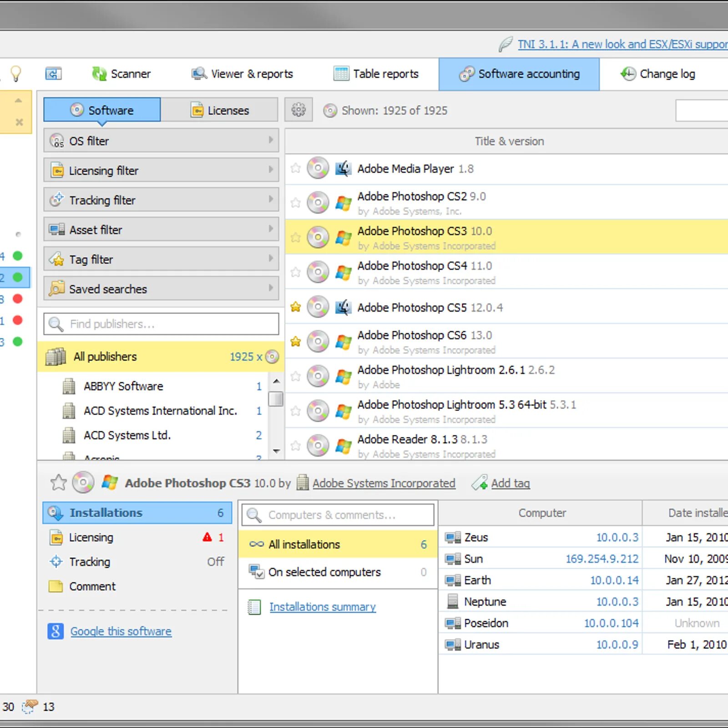Click the publishers list scroll down arrow
728x728 pixels.
point(276,451)
